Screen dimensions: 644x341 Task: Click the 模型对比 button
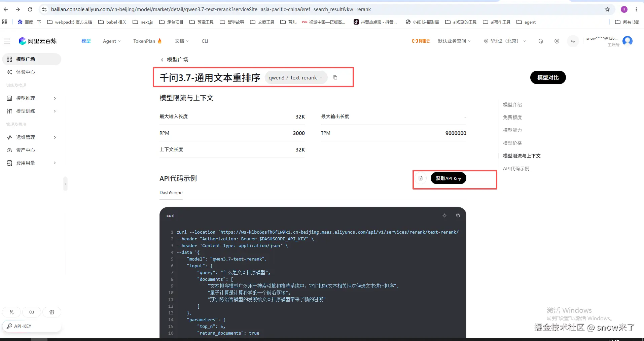pos(548,77)
